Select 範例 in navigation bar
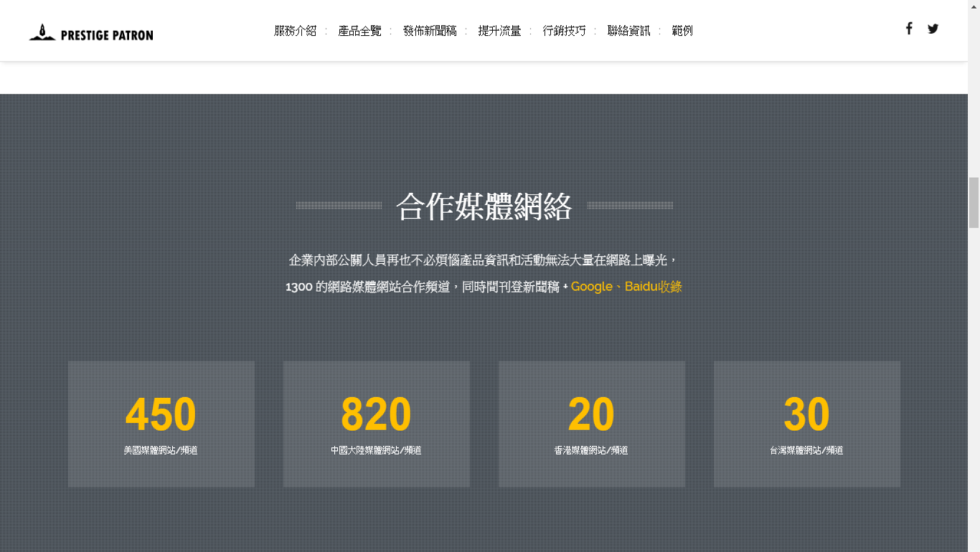Viewport: 980px width, 552px height. (682, 31)
